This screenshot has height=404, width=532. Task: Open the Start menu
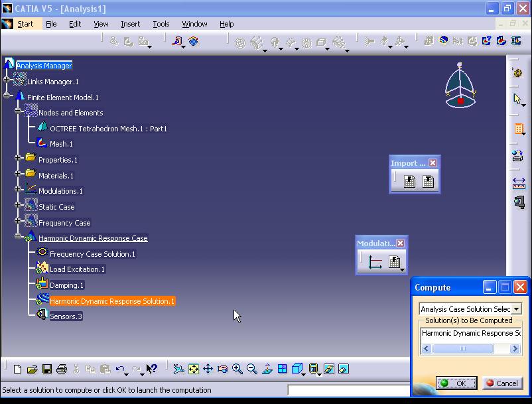(25, 24)
